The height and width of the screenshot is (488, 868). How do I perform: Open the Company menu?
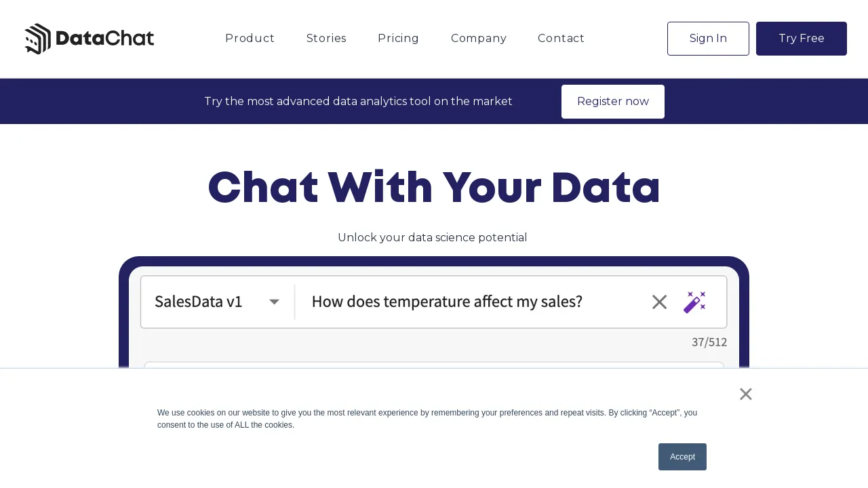479,39
